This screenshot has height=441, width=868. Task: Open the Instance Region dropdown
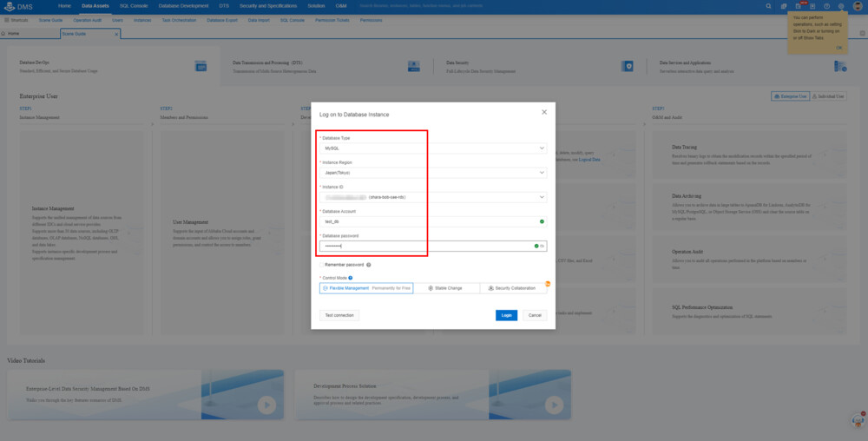pos(432,173)
